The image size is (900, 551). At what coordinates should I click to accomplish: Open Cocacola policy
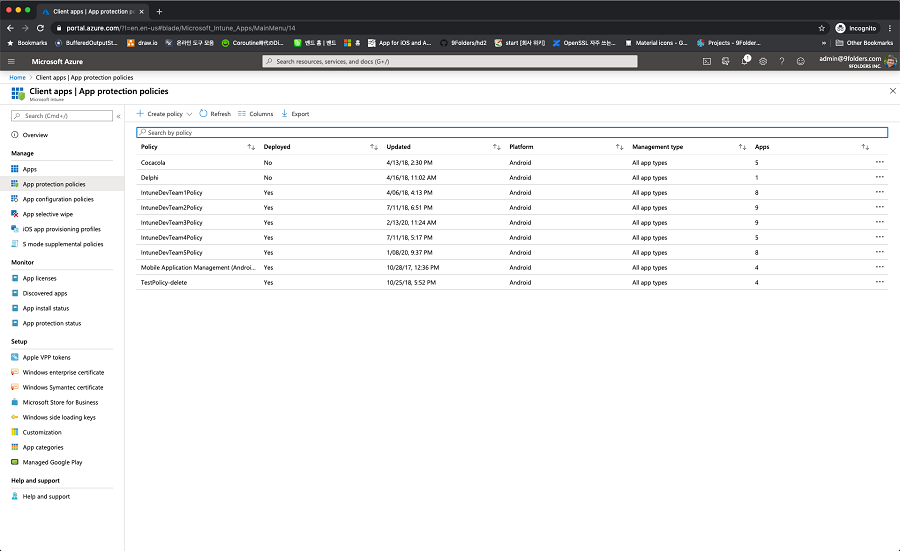(x=153, y=163)
